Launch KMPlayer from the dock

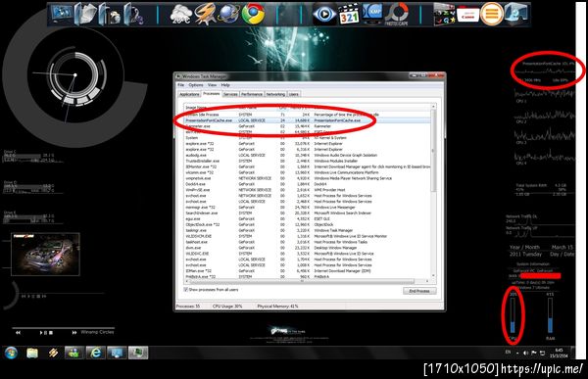coord(372,15)
